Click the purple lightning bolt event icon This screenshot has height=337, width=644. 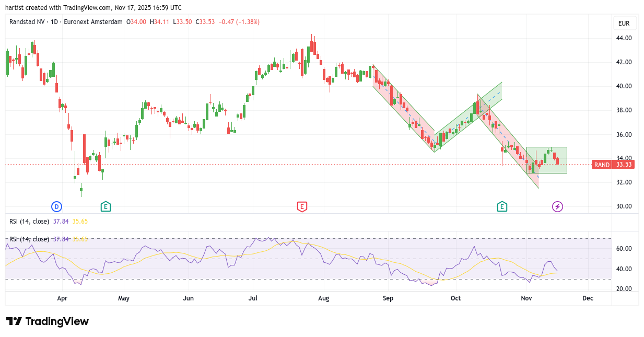[557, 206]
